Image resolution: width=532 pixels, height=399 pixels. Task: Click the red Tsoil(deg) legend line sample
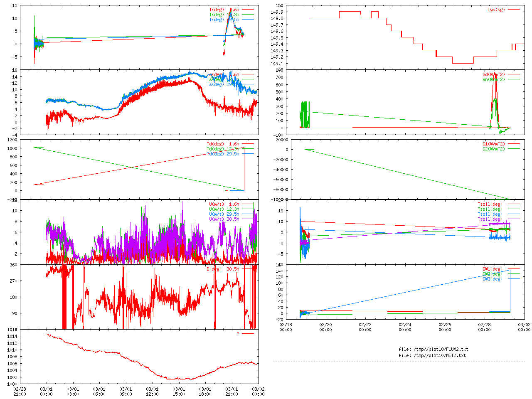pos(514,204)
